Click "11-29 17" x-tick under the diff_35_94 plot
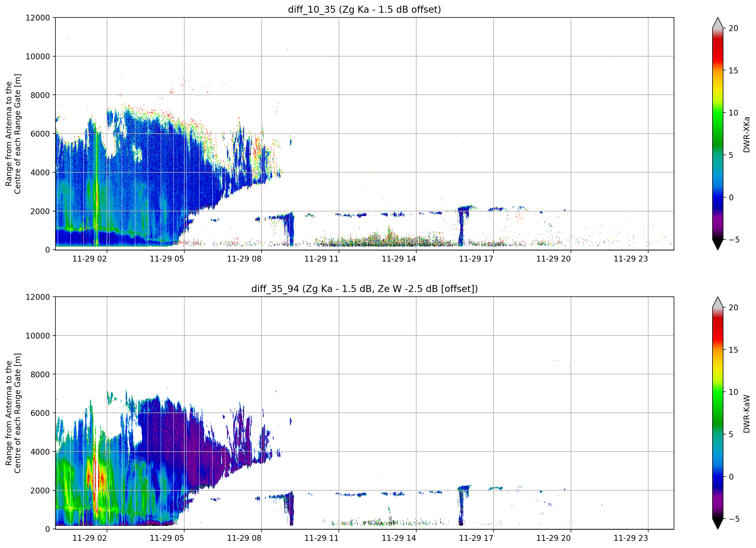The height and width of the screenshot is (548, 756). [x=476, y=538]
